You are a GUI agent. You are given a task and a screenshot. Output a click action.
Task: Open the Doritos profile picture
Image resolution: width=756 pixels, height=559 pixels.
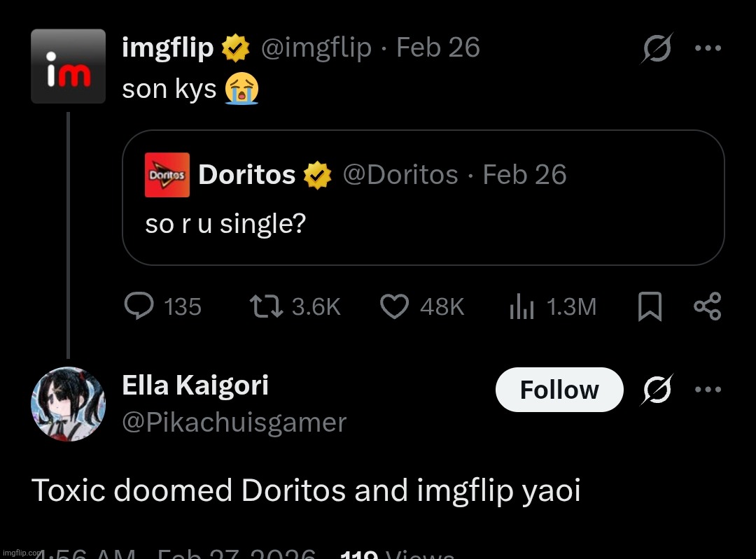(167, 174)
